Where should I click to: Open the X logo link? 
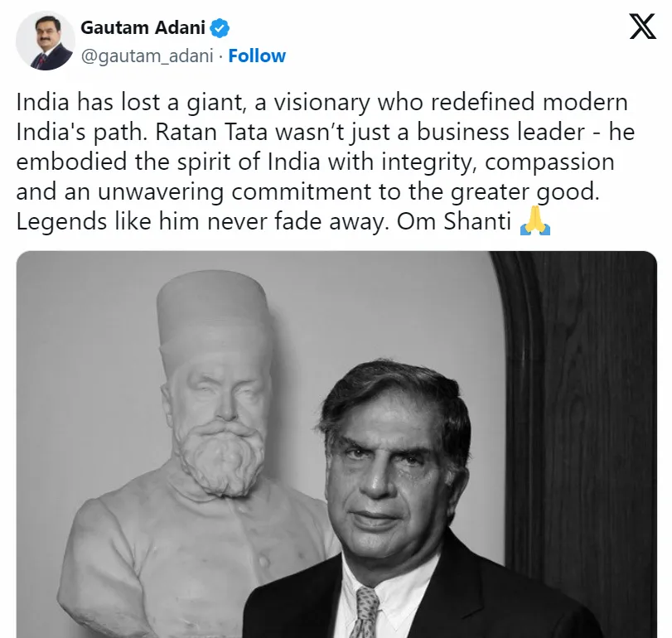point(642,27)
